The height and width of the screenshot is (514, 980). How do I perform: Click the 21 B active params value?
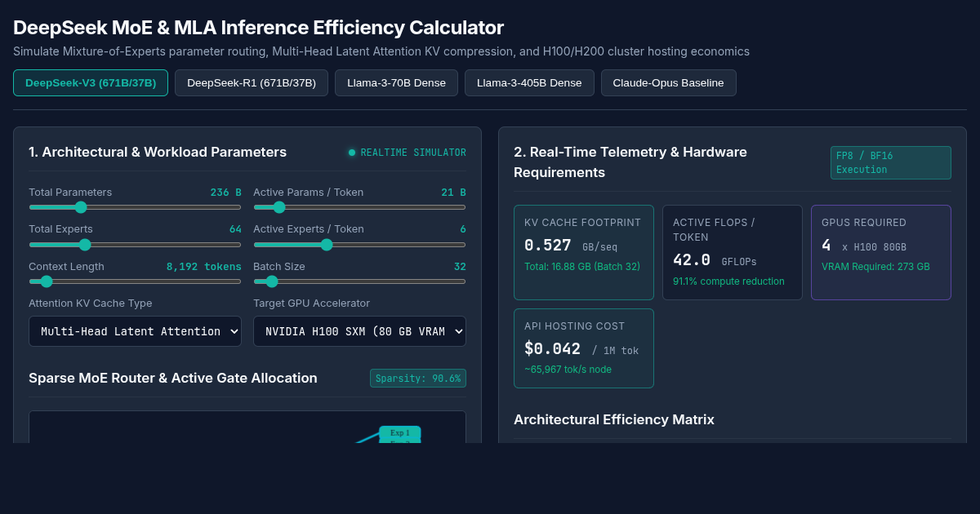453,193
